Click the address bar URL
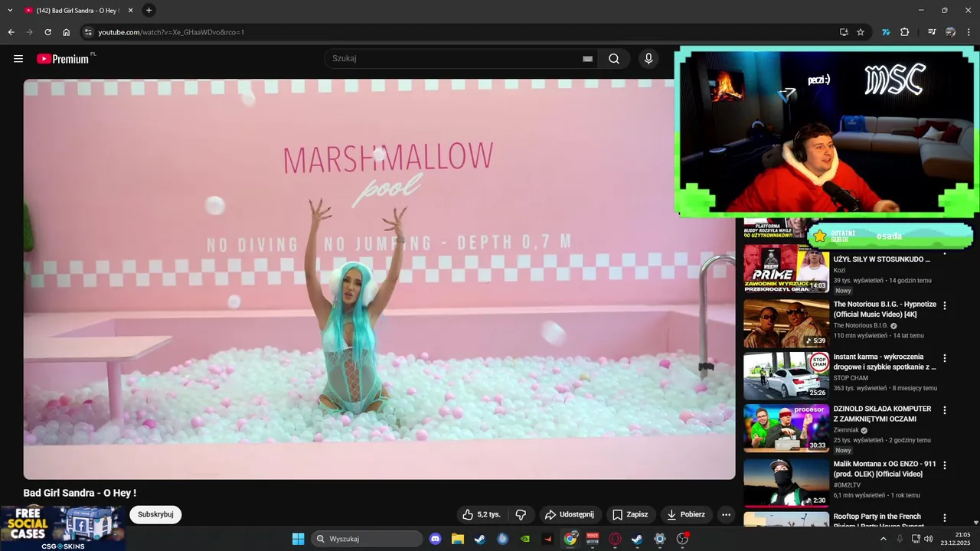Viewport: 980px width, 551px height. [171, 32]
